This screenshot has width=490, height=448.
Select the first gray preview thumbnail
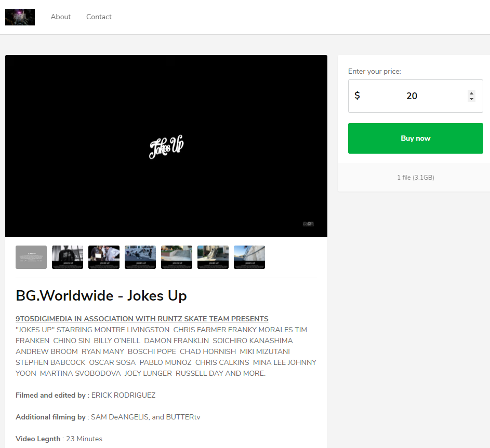tap(31, 257)
